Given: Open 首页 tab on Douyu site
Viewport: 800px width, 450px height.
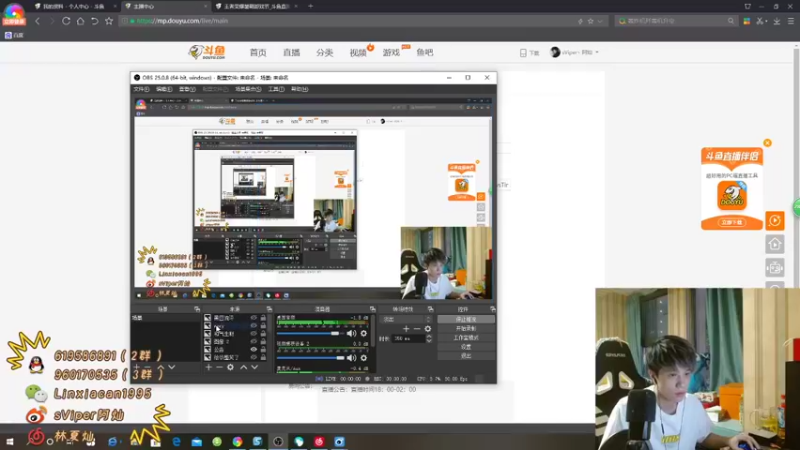Looking at the screenshot, I should [258, 53].
